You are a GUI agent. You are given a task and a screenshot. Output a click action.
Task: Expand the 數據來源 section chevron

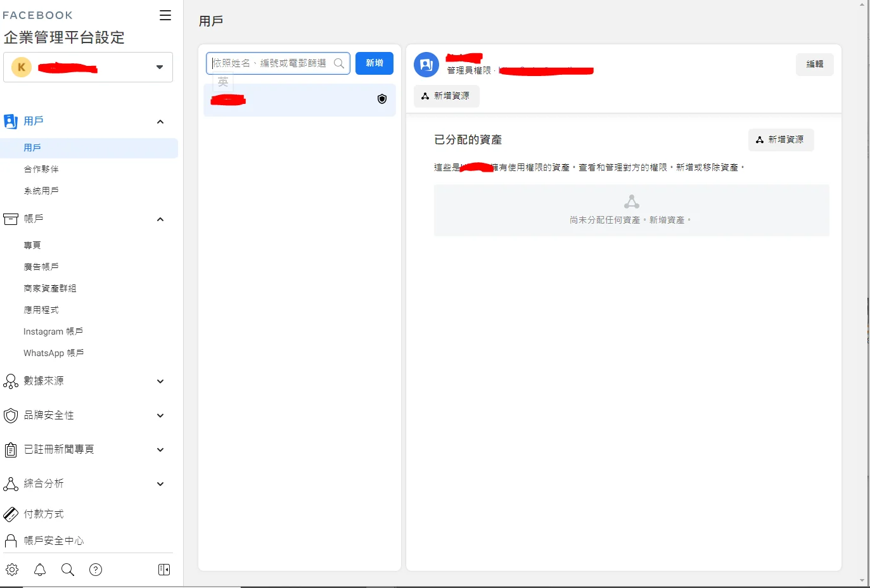click(x=160, y=381)
